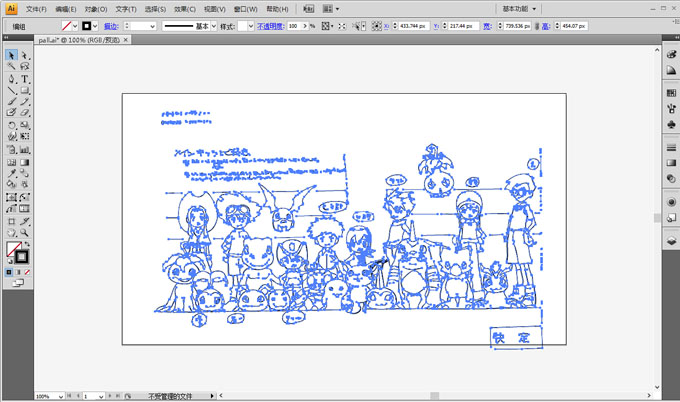Click toolbox Fill swatch (none)
Image resolution: width=680 pixels, height=402 pixels.
coord(13,249)
